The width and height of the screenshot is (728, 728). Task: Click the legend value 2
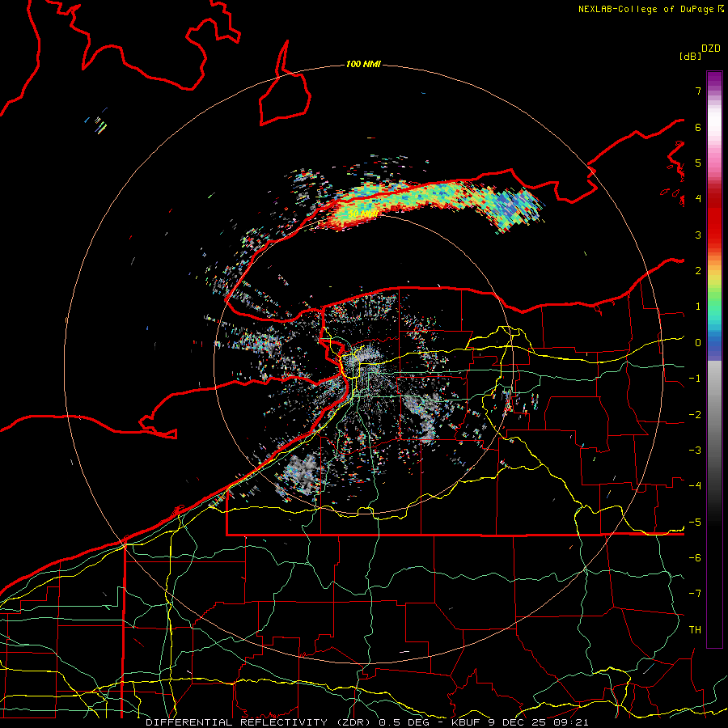(x=698, y=271)
